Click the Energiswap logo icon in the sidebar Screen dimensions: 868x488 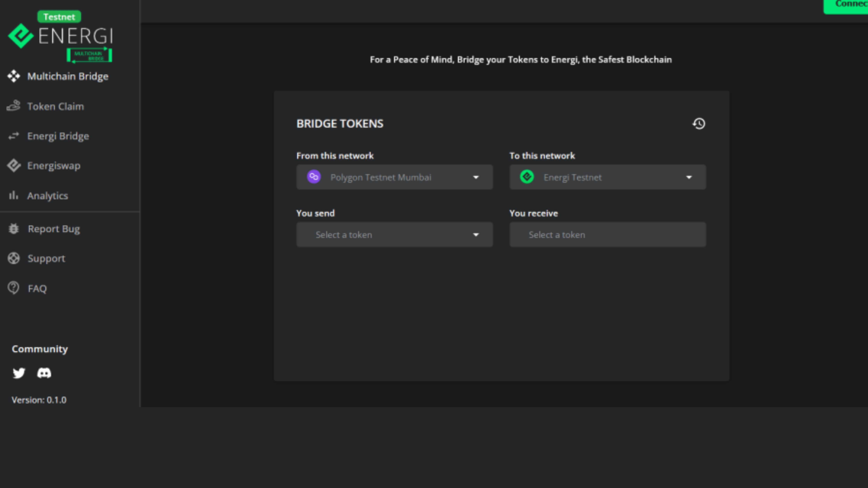pos(14,165)
